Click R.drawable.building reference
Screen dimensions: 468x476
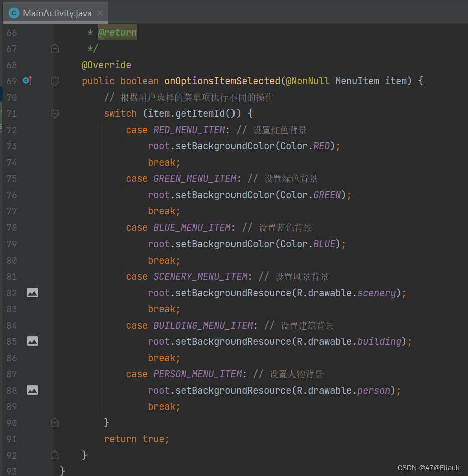[349, 342]
